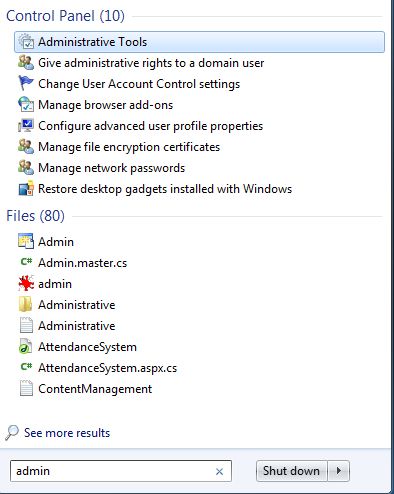
Task: Open the Admin.master.cs file
Action: pos(83,263)
